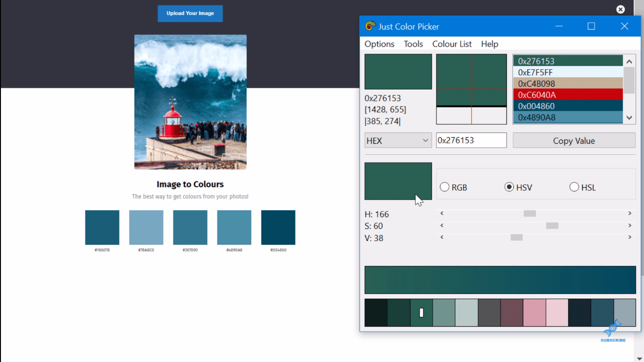
Task: Click the #004860 palette swatch on webpage
Action: 278,228
